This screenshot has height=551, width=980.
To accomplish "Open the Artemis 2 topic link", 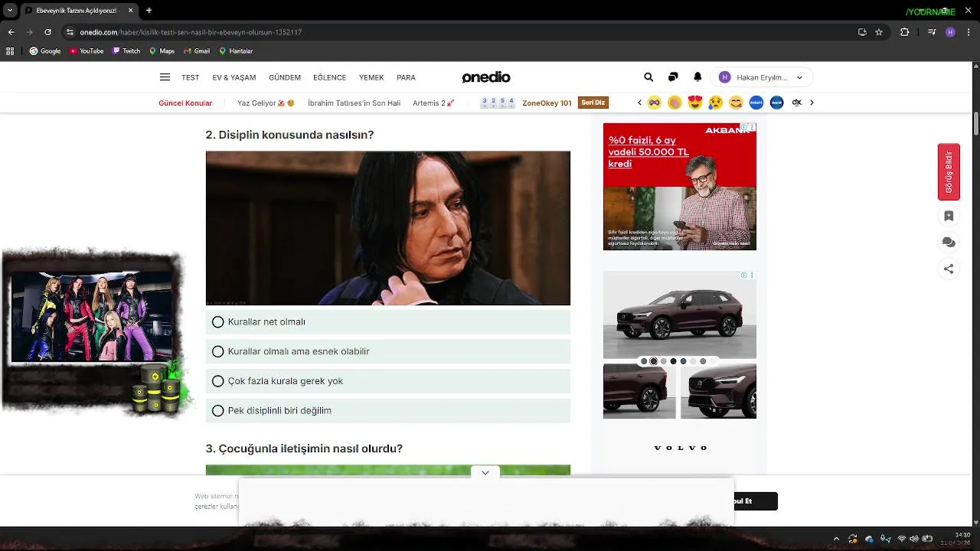I will (433, 103).
